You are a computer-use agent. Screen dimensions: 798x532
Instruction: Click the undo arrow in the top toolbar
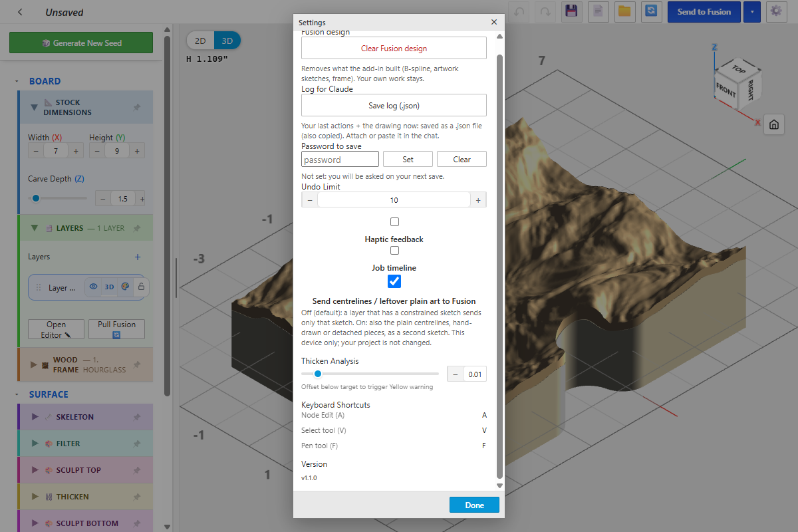tap(519, 11)
